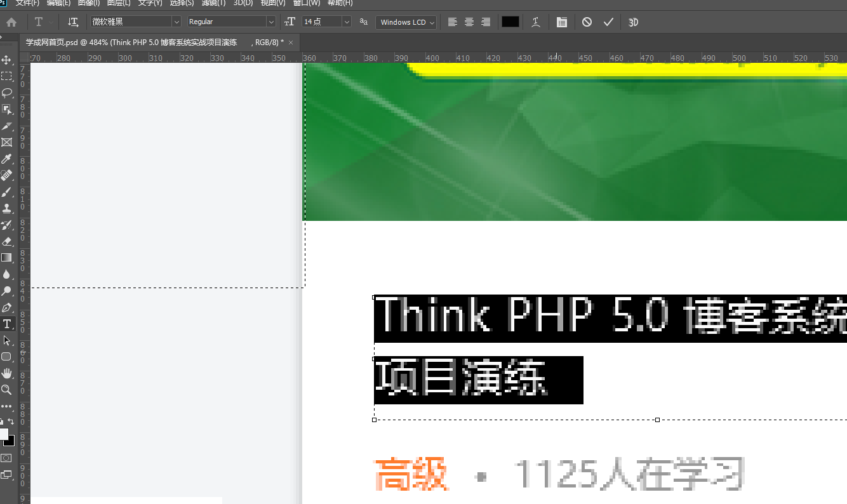Select the Spot Healing Brush tool

pos(6,175)
